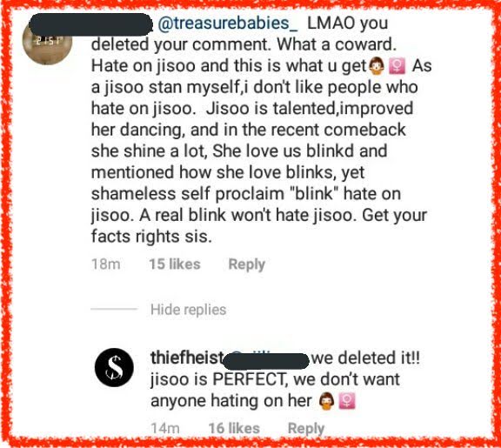Collapse the thread with Hide replies
501x448 pixels.
click(x=189, y=310)
